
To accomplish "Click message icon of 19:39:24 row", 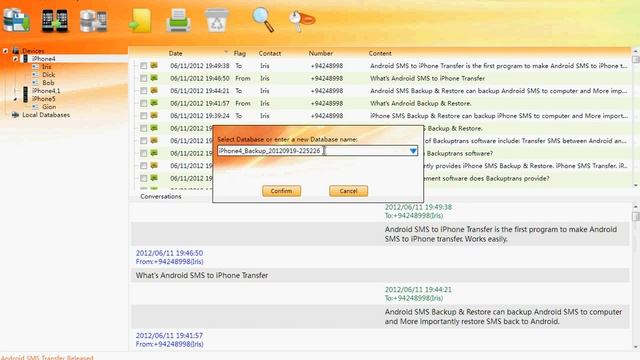I will point(154,116).
